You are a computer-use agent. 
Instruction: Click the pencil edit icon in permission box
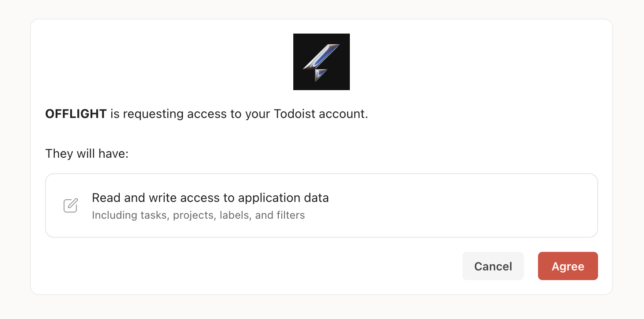[71, 205]
